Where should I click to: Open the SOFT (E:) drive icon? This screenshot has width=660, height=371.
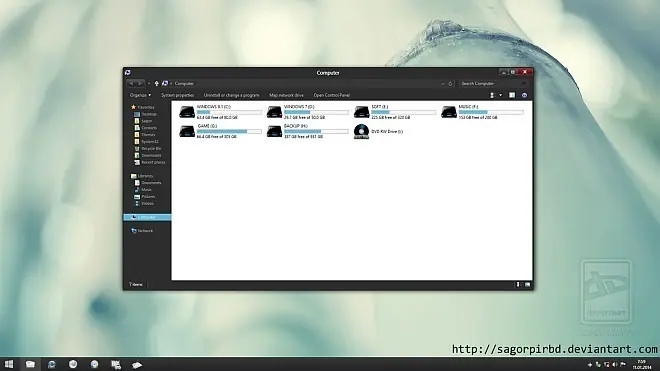(362, 112)
